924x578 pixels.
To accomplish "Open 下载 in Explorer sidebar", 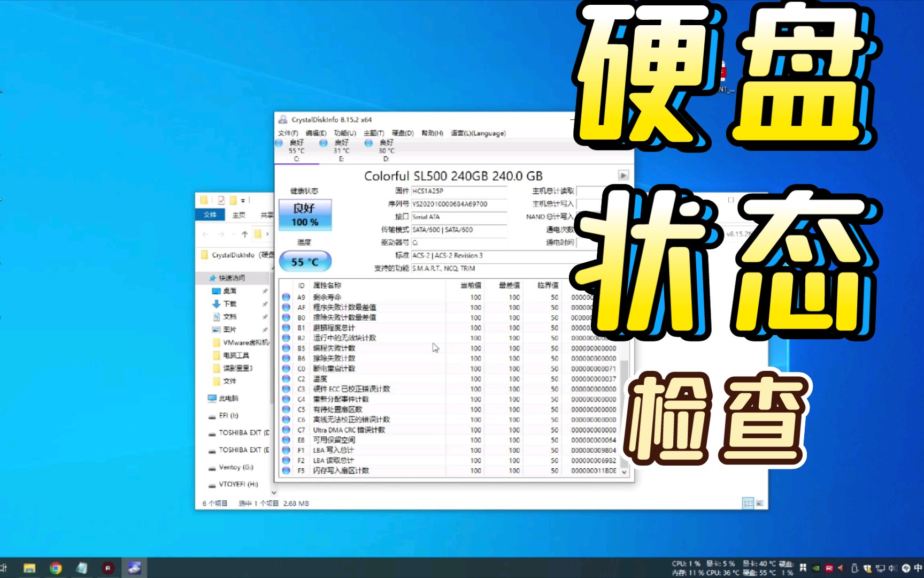I will [x=229, y=303].
